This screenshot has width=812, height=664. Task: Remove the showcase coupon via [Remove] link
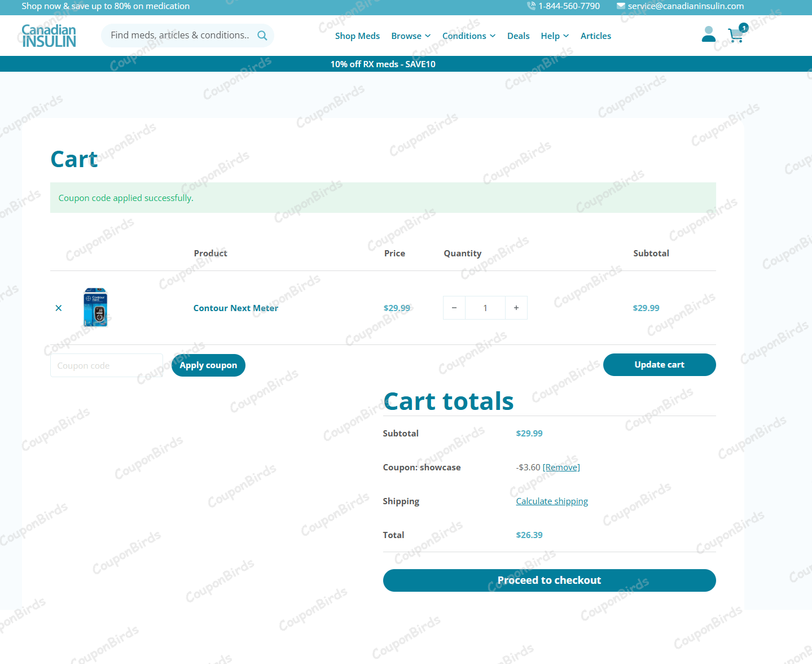pyautogui.click(x=561, y=468)
